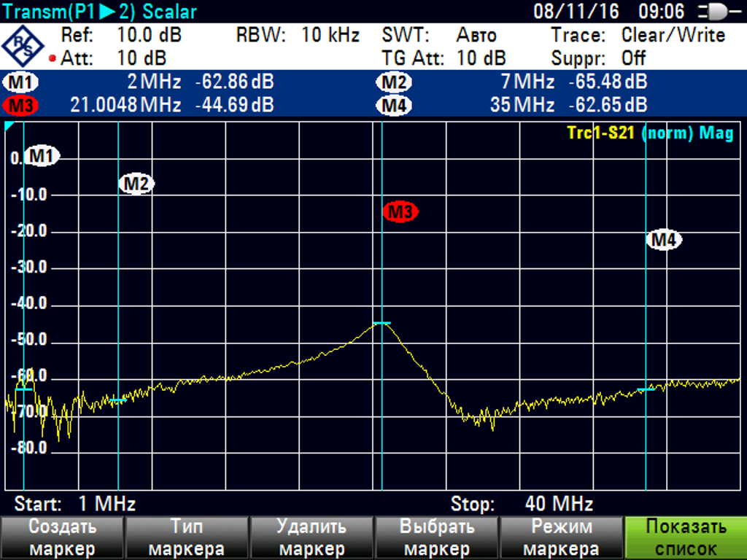The width and height of the screenshot is (747, 560).
Task: Click the M4 badge in marker table
Action: click(395, 105)
